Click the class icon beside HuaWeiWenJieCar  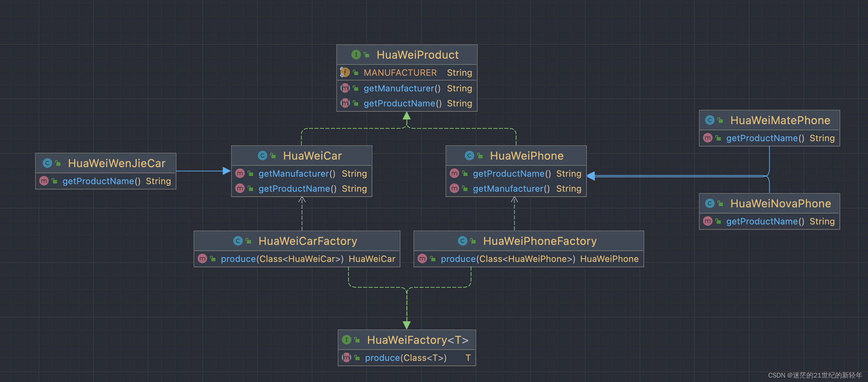coord(47,163)
